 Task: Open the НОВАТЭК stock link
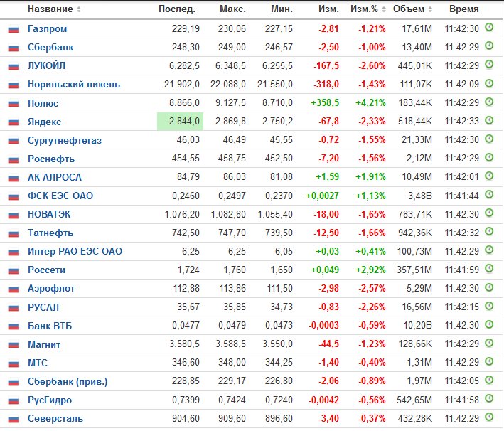(49, 215)
